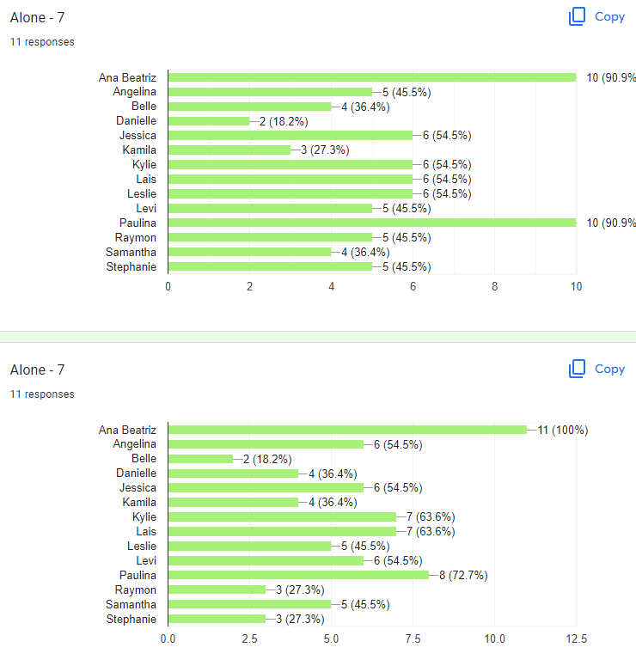Click Paulina bar showing 8 (72.7%)
636x672 pixels.
[299, 575]
